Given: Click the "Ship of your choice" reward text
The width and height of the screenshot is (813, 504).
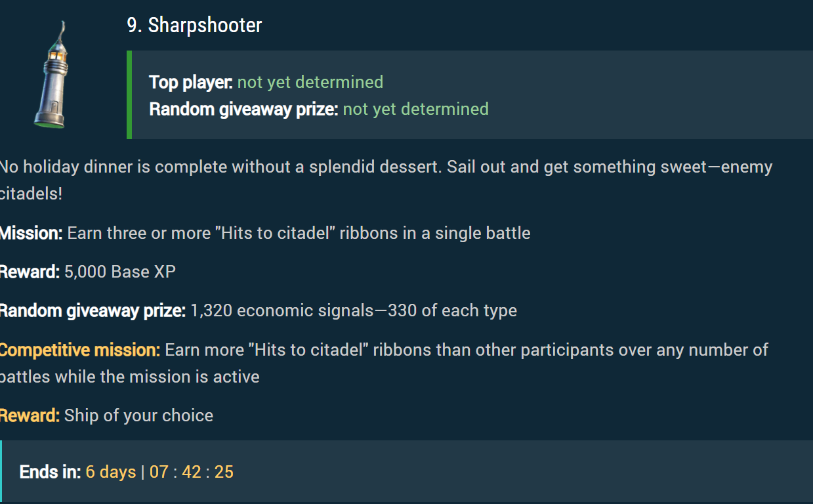Looking at the screenshot, I should click(138, 415).
